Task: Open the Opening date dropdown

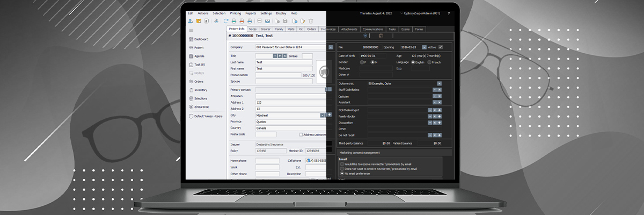Action: coord(425,47)
